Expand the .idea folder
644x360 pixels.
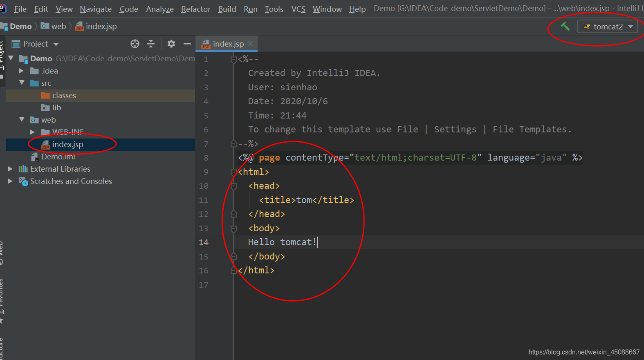tap(21, 71)
